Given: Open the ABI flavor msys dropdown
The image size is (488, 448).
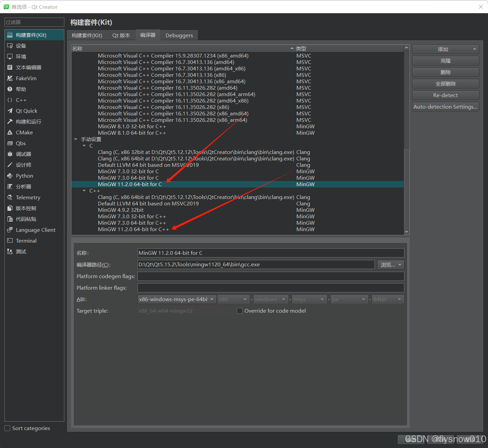Looking at the screenshot, I should [x=310, y=299].
